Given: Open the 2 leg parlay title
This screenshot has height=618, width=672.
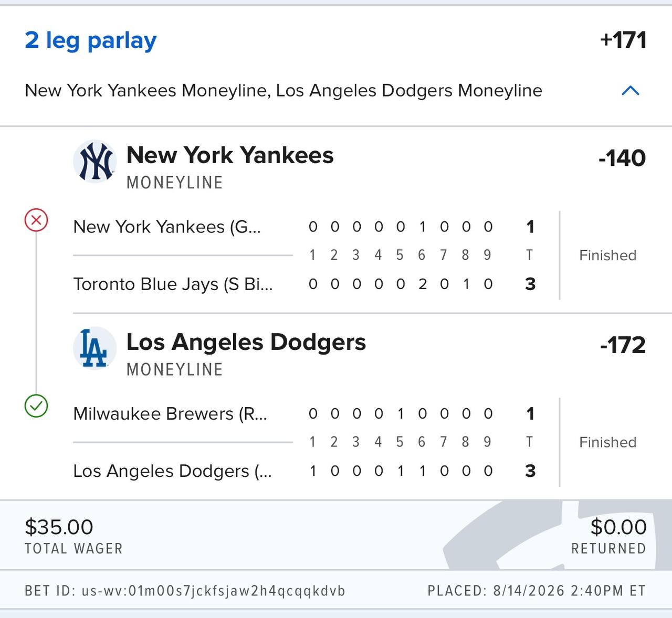Looking at the screenshot, I should 91,40.
